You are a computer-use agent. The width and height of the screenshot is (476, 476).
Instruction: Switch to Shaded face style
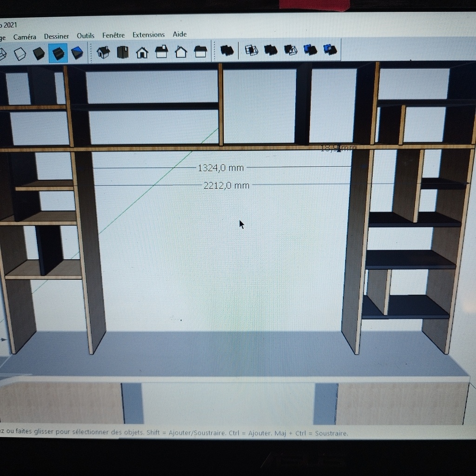(x=39, y=53)
